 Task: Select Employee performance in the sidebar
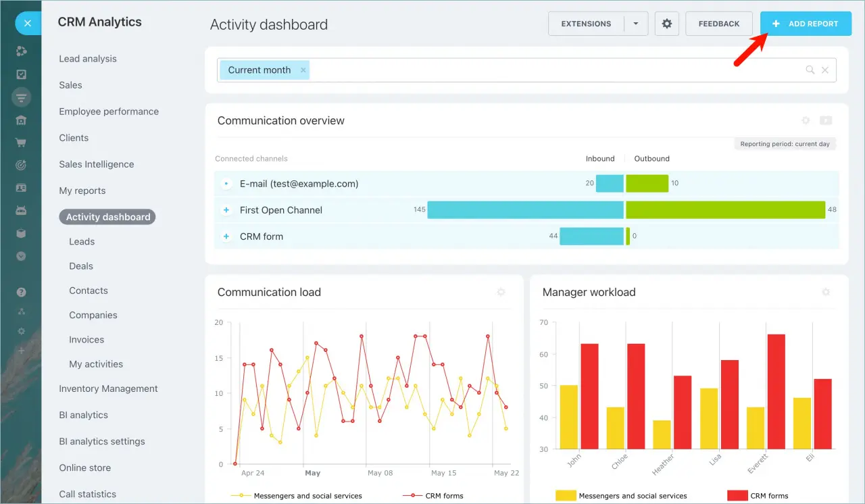click(109, 111)
